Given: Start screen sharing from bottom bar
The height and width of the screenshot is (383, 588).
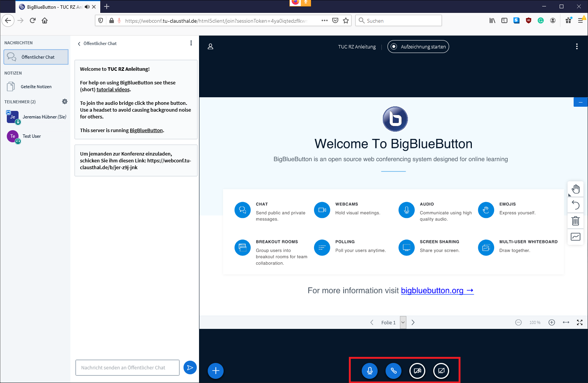Looking at the screenshot, I should [441, 371].
